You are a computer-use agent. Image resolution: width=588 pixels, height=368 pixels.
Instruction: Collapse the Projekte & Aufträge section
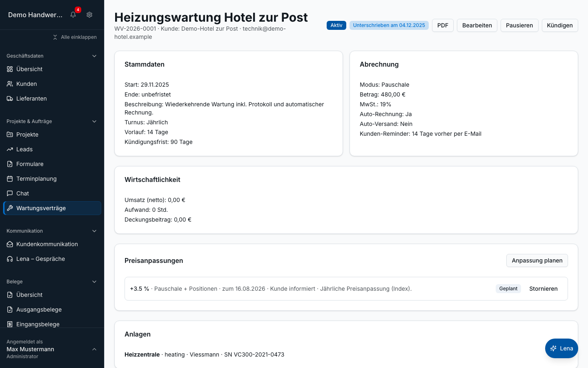click(94, 121)
